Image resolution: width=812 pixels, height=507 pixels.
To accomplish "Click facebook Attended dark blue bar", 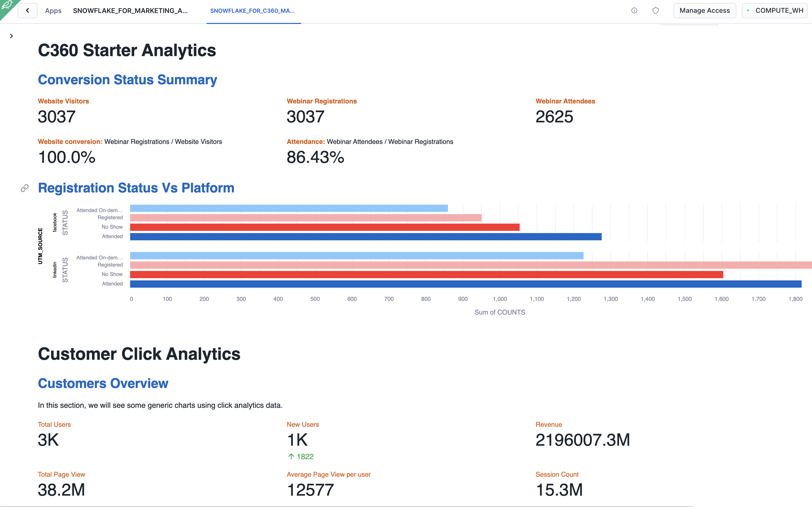I will (365, 237).
